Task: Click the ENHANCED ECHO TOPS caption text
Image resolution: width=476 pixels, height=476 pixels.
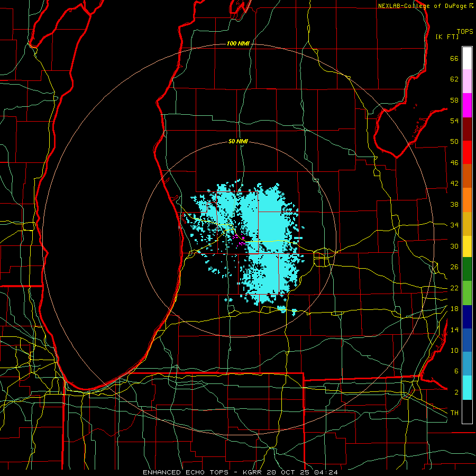Action: 186,472
